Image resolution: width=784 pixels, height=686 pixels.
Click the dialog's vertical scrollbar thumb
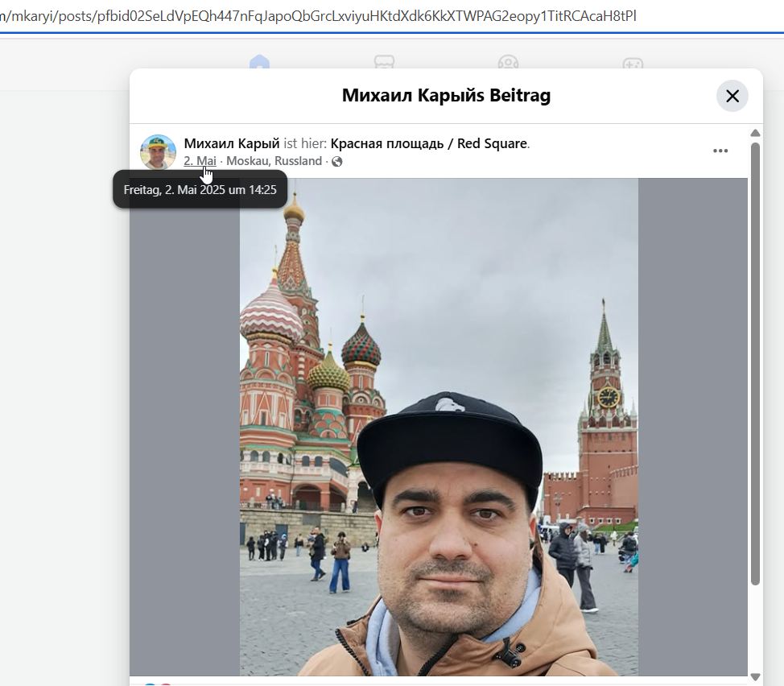(x=755, y=362)
